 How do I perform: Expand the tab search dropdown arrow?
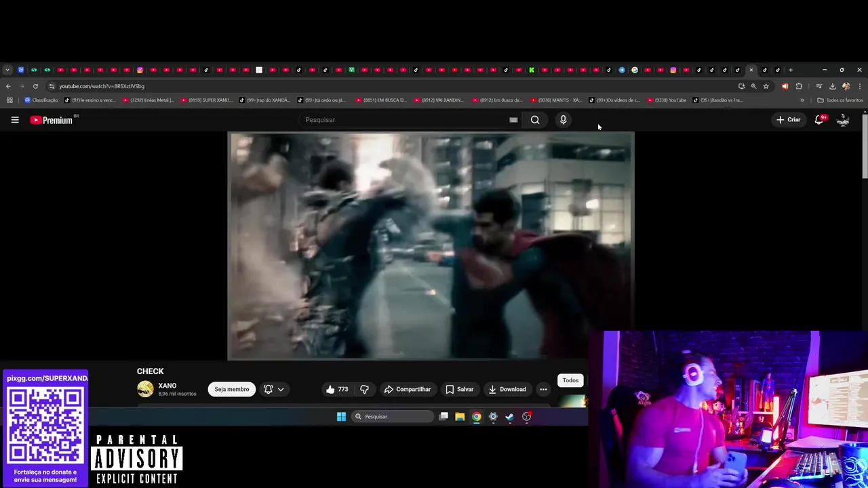(7, 70)
